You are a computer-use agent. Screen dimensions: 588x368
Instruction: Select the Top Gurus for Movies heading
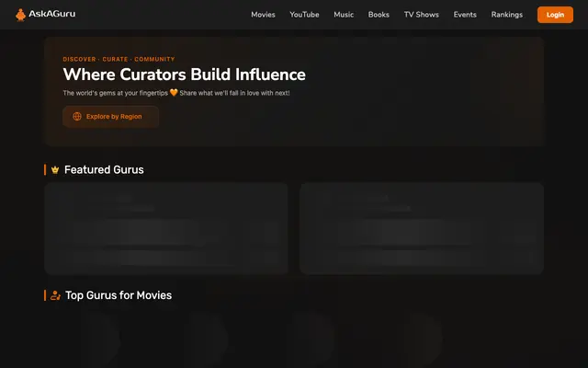[119, 295]
